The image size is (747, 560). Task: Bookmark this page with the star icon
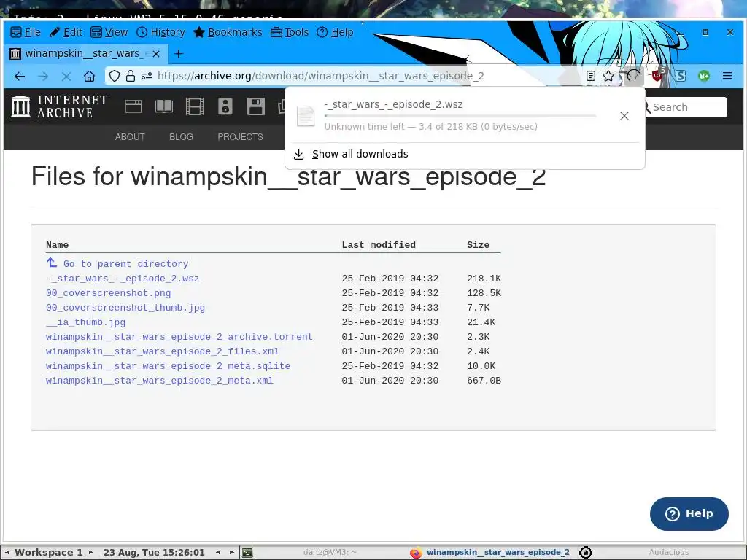click(608, 76)
